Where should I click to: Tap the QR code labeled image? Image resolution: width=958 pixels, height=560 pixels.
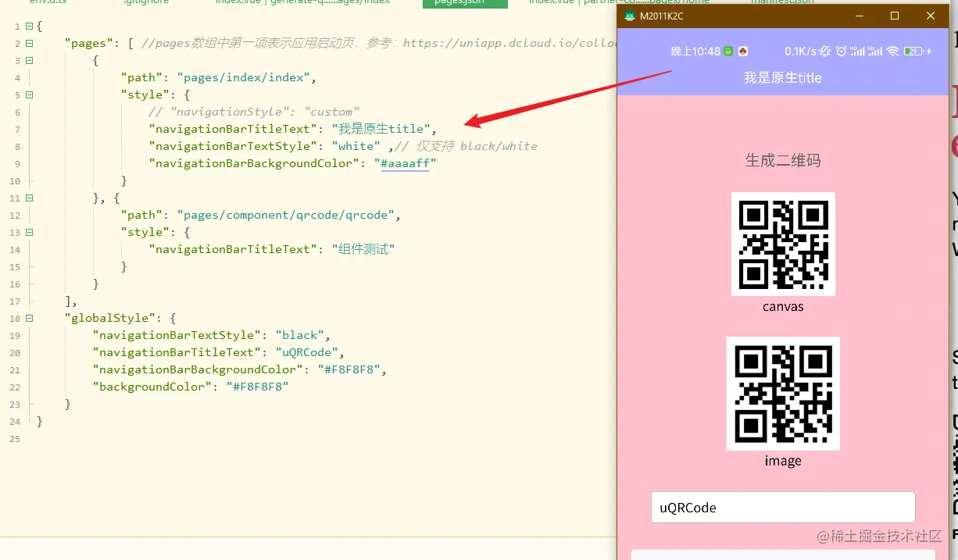point(783,394)
